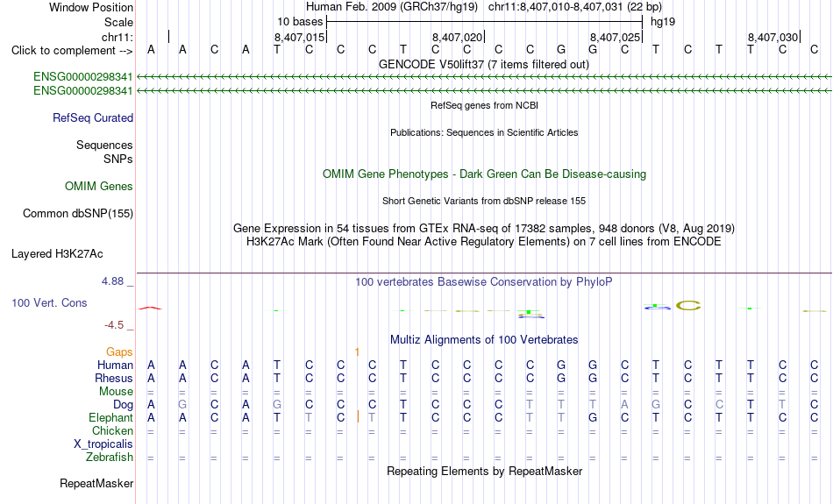Click the Dog species row label
This screenshot has width=833, height=504.
click(x=123, y=405)
